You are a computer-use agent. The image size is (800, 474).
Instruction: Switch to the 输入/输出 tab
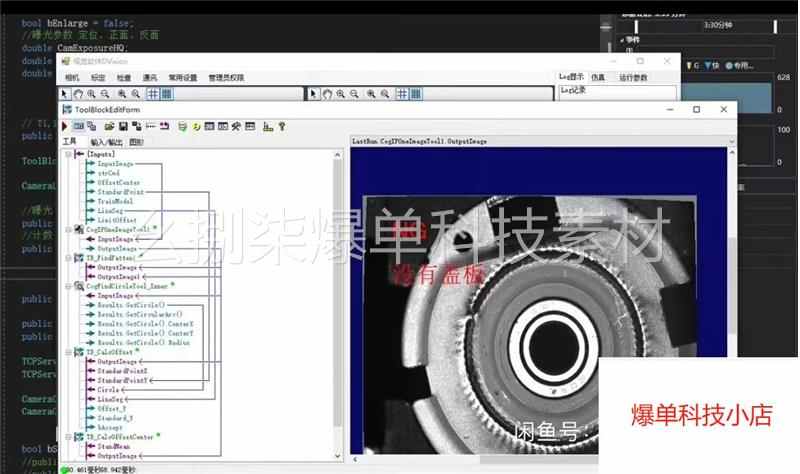click(x=106, y=142)
